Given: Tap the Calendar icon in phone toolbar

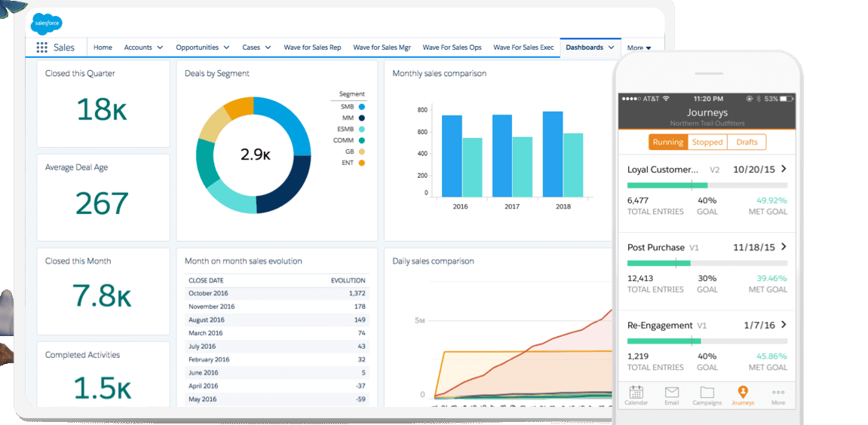Looking at the screenshot, I should (636, 393).
